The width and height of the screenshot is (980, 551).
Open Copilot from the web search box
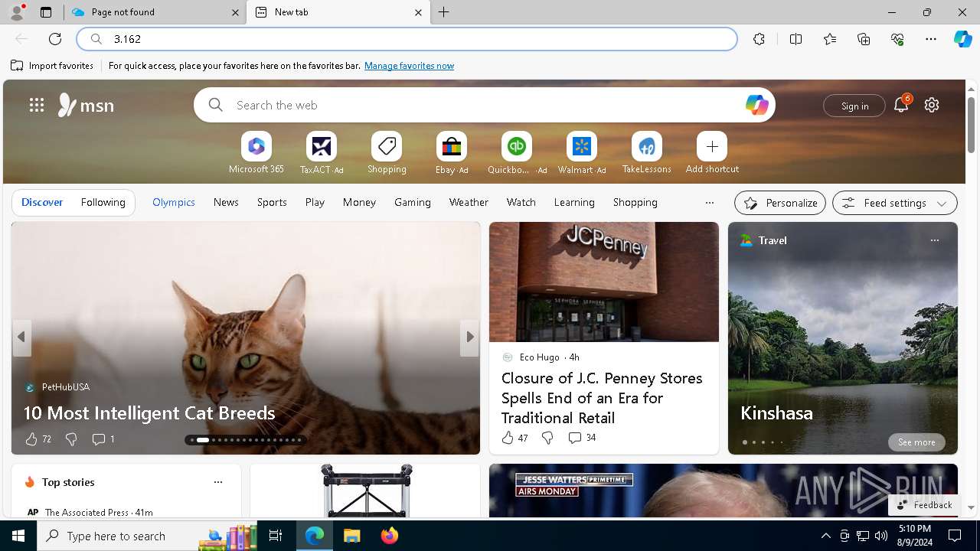click(x=756, y=105)
